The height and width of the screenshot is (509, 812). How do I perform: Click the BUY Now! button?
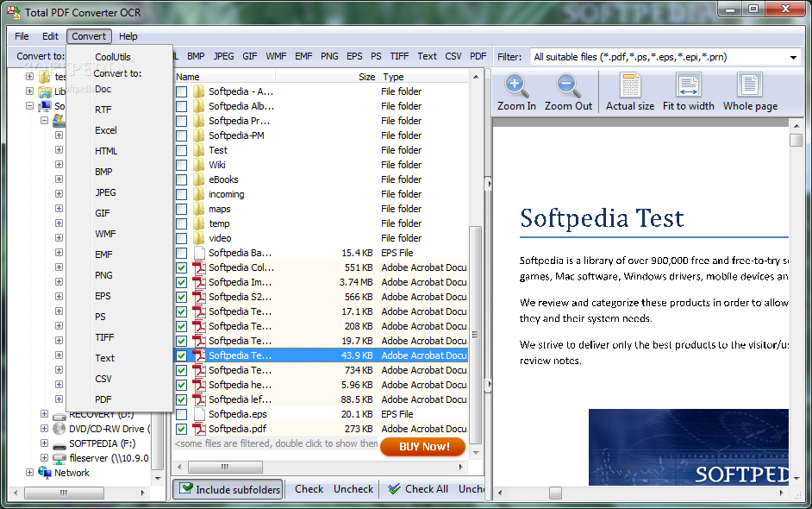(423, 446)
